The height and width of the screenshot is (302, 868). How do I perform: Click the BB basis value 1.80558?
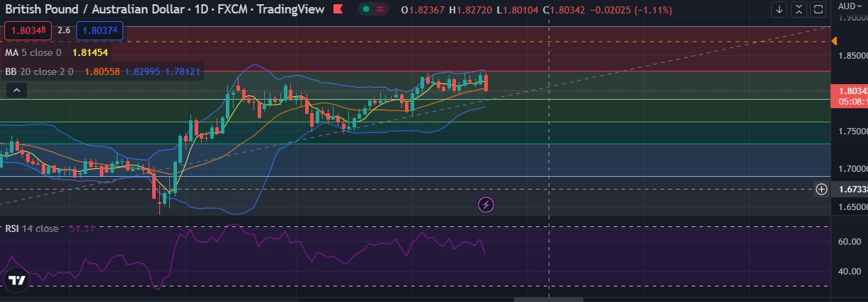click(102, 71)
